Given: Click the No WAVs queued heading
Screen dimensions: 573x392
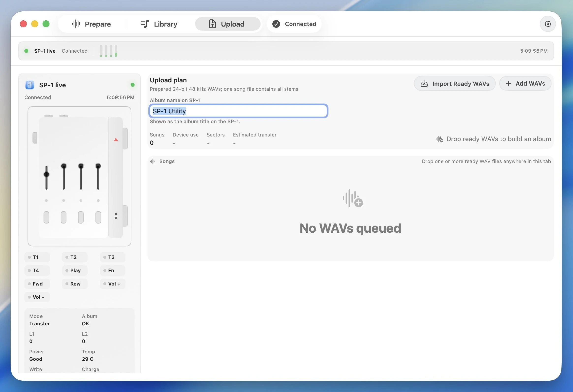Looking at the screenshot, I should point(350,228).
